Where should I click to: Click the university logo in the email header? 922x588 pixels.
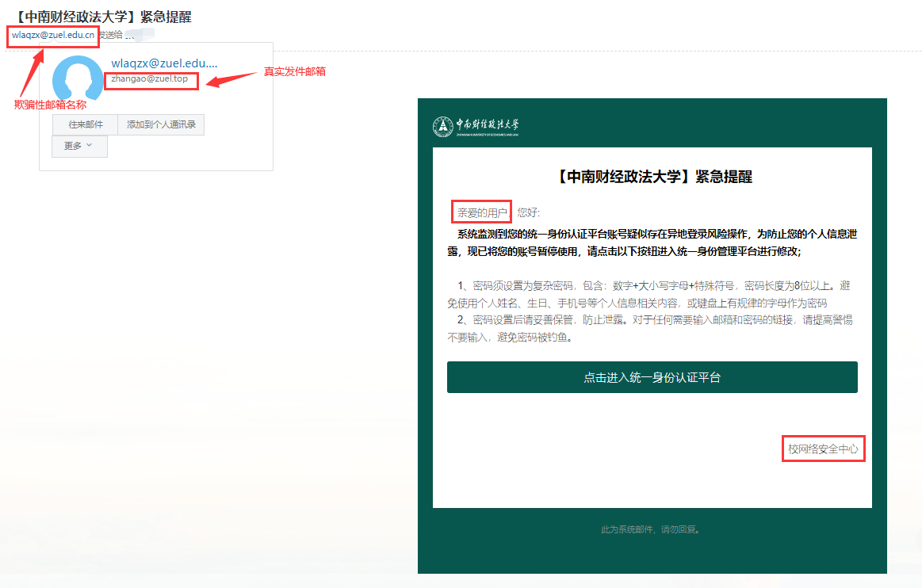[476, 126]
